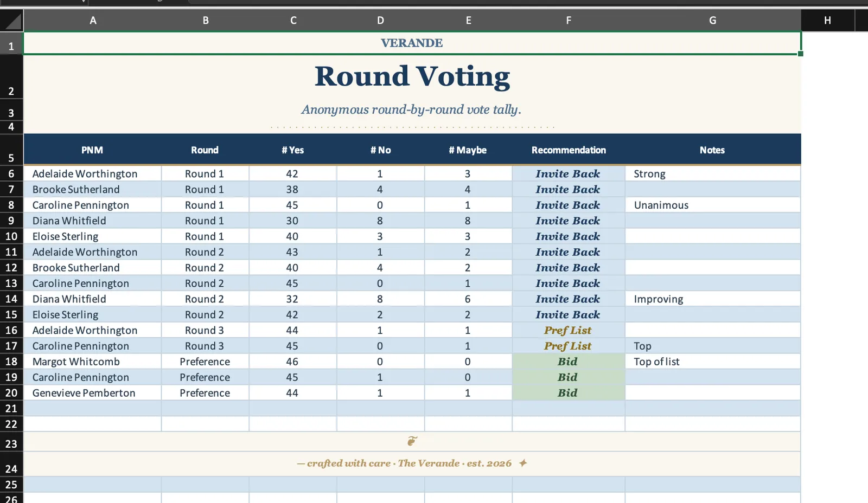The height and width of the screenshot is (503, 868).
Task: Select column C header
Action: coord(293,21)
